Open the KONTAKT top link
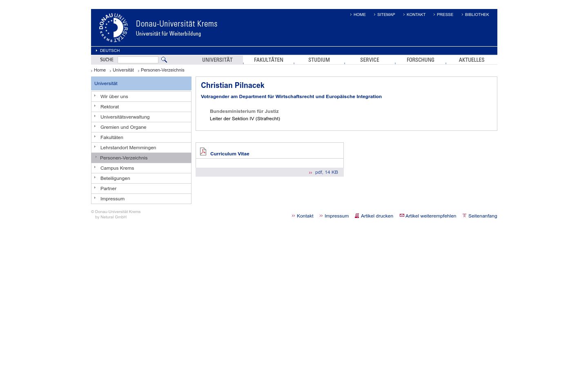The height and width of the screenshot is (368, 588). (416, 15)
